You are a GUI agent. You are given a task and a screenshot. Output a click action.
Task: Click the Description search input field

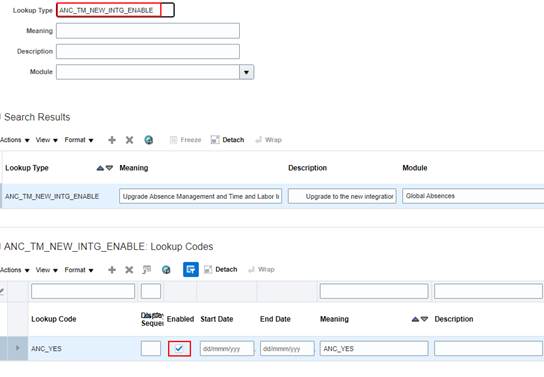(x=148, y=51)
